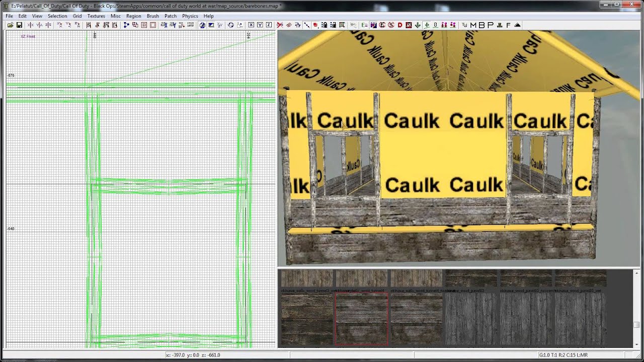Click the red M square icon

409,25
